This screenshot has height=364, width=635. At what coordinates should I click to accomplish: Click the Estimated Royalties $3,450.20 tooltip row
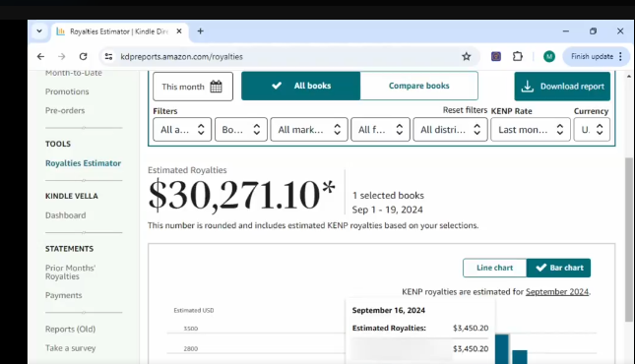point(420,328)
